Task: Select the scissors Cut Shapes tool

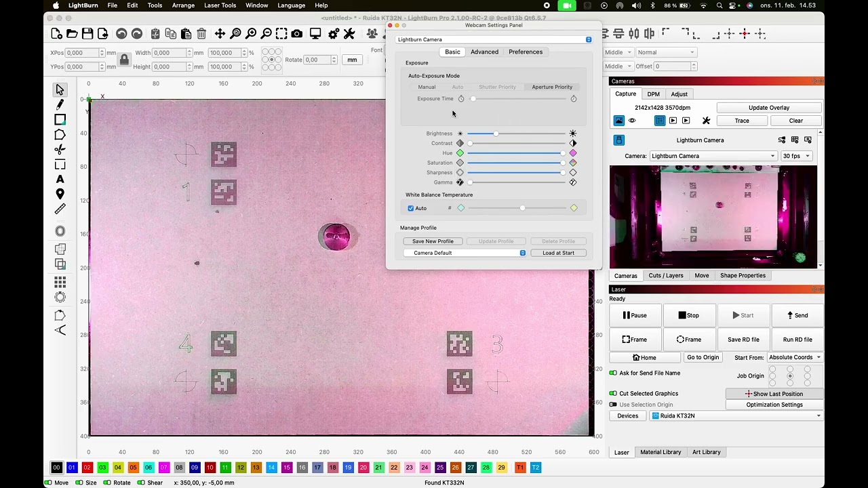Action: [x=60, y=150]
